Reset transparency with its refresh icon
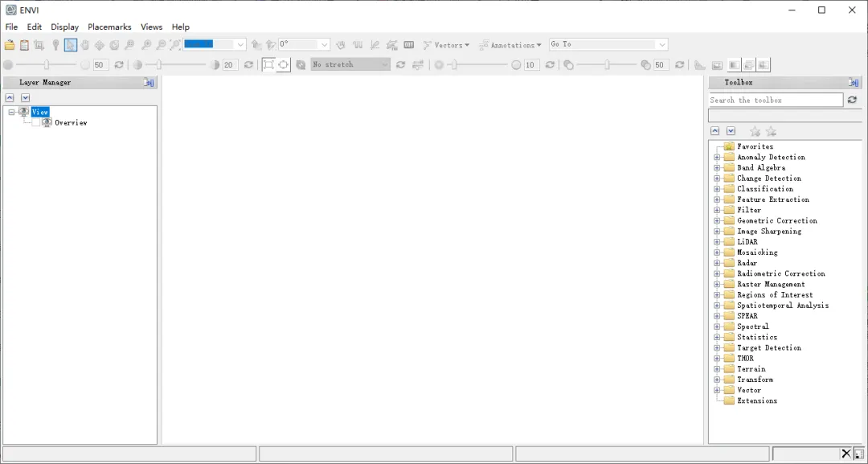Image resolution: width=868 pixels, height=464 pixels. 679,65
